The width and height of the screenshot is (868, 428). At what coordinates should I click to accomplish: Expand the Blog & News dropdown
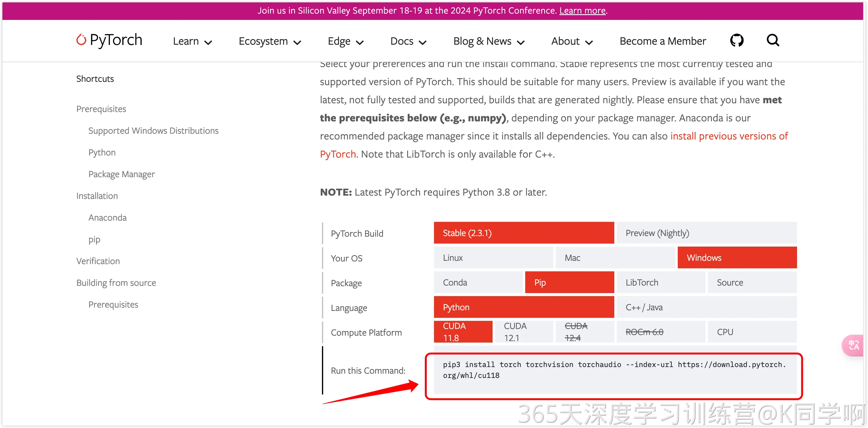pyautogui.click(x=489, y=41)
